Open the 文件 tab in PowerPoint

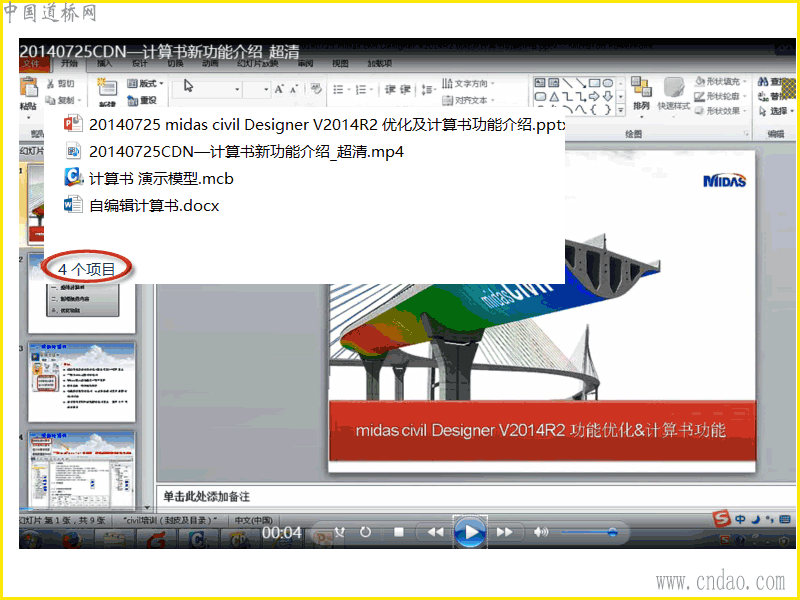(33, 63)
